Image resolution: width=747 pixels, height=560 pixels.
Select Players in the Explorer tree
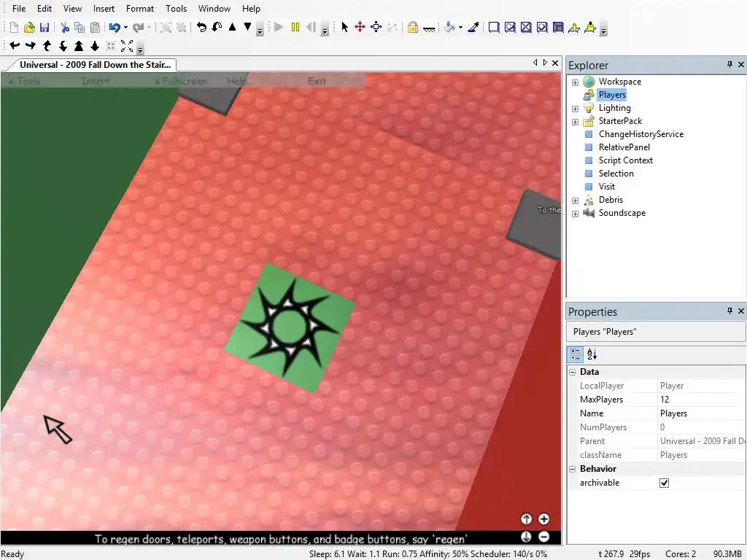[x=612, y=95]
